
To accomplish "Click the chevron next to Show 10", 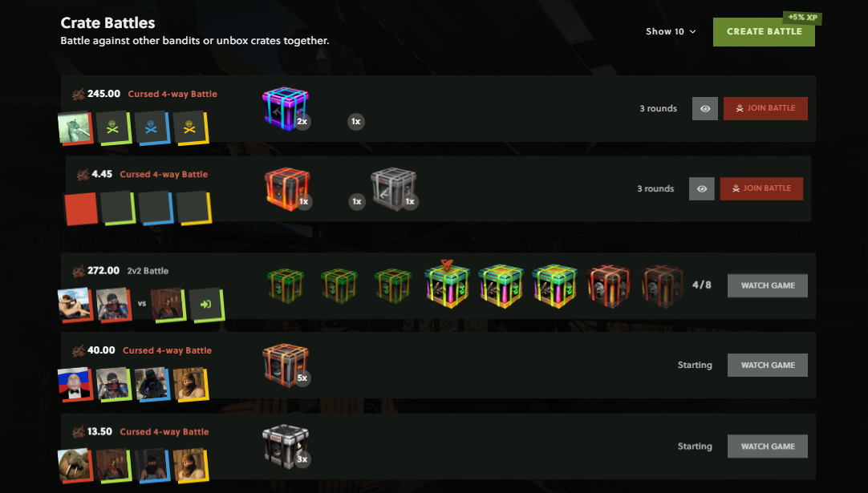I will click(x=692, y=31).
